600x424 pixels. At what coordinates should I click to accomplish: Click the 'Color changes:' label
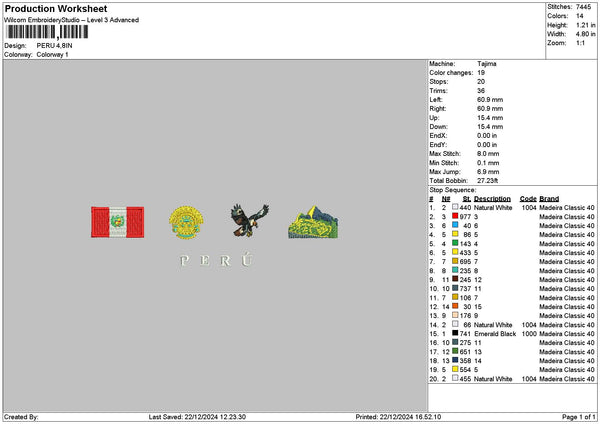451,73
